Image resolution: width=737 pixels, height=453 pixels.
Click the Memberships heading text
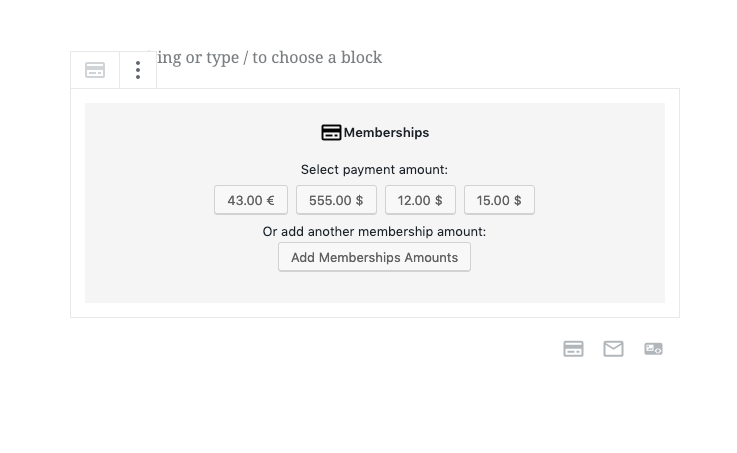click(386, 133)
